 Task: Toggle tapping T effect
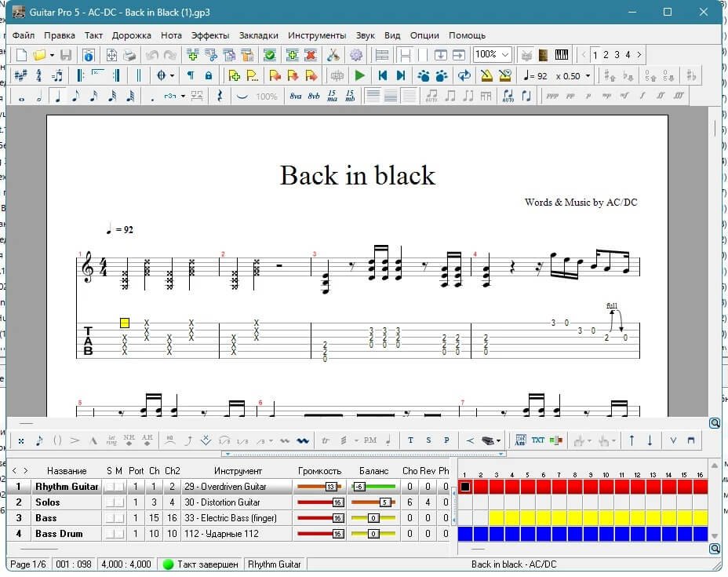pyautogui.click(x=410, y=440)
